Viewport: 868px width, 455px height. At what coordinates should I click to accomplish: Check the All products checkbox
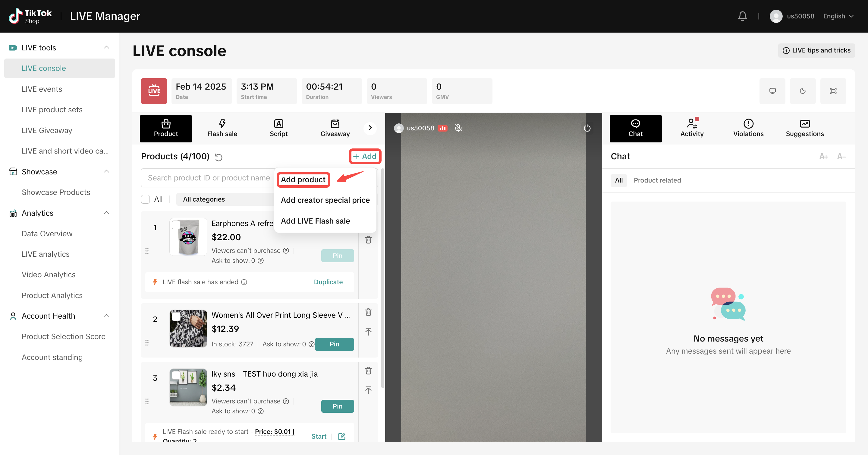[146, 199]
